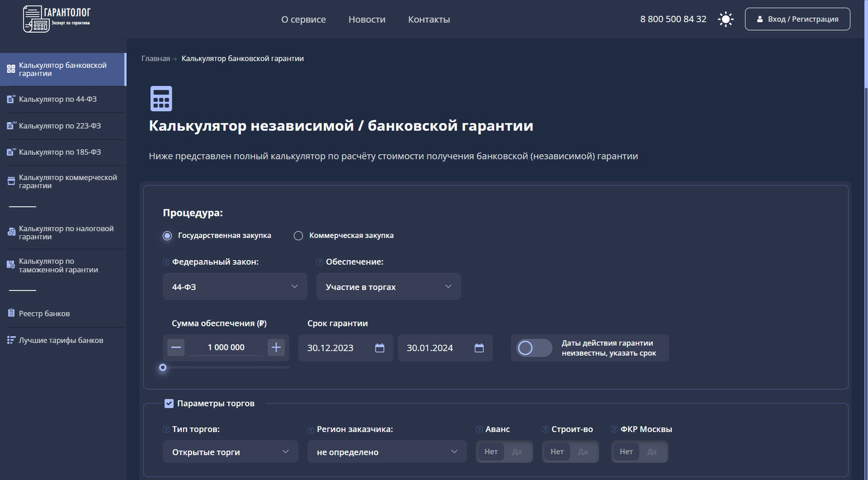Image resolution: width=868 pixels, height=480 pixels.
Task: Click Вход / Регистрация button
Action: click(797, 19)
